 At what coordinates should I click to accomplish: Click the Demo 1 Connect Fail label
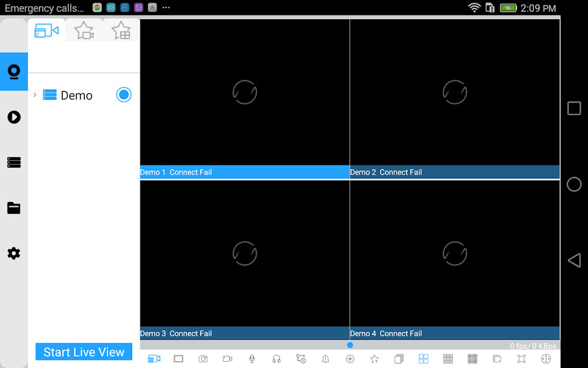point(176,172)
